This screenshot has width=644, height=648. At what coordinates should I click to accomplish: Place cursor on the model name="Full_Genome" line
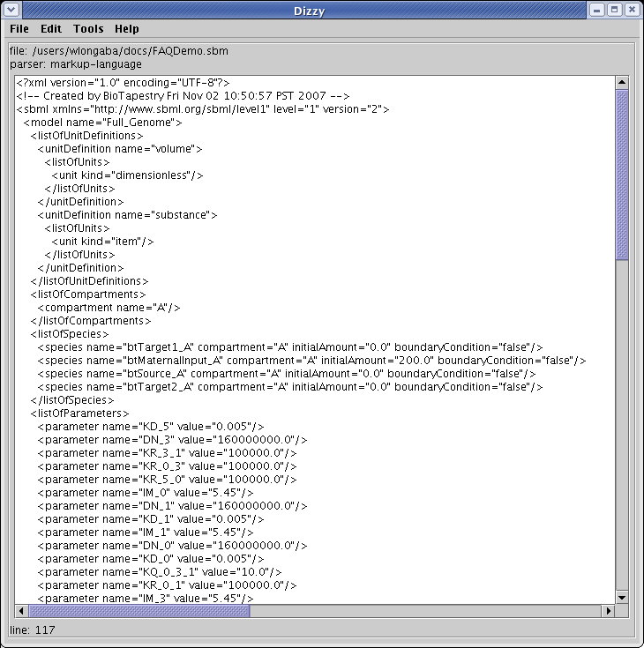(x=102, y=123)
